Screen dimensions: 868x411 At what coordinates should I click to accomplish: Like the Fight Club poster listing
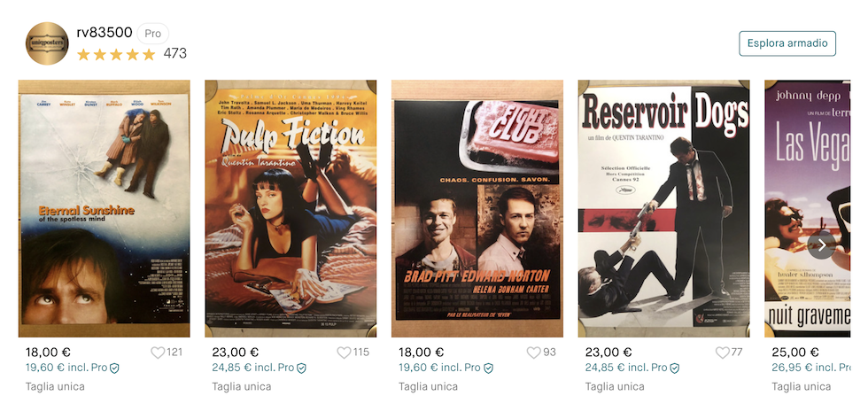533,353
